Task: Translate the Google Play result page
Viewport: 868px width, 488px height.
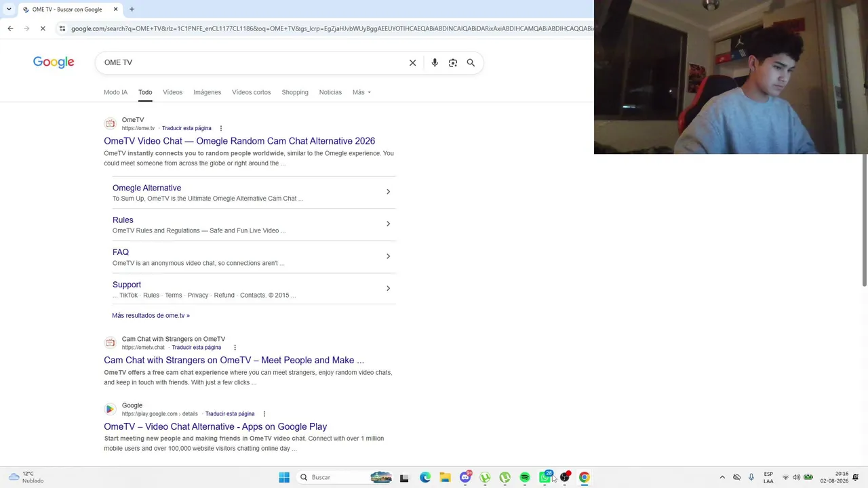Action: pyautogui.click(x=230, y=414)
